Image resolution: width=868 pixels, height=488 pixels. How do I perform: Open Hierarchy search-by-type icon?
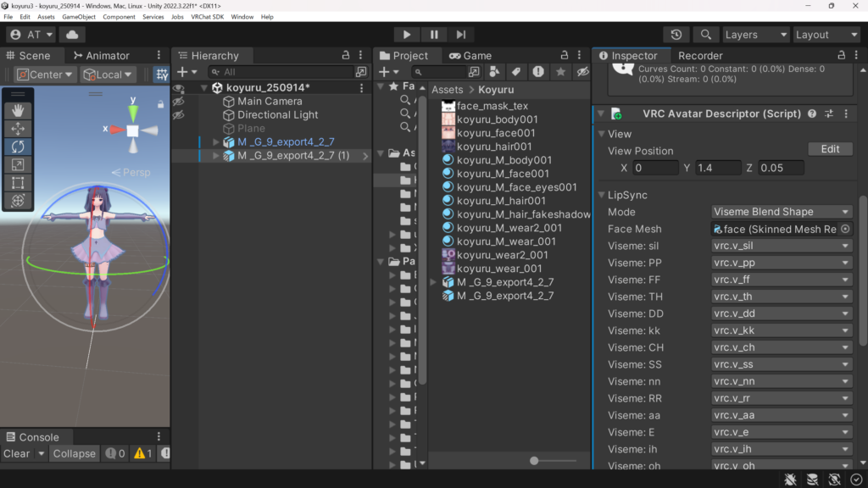click(361, 72)
